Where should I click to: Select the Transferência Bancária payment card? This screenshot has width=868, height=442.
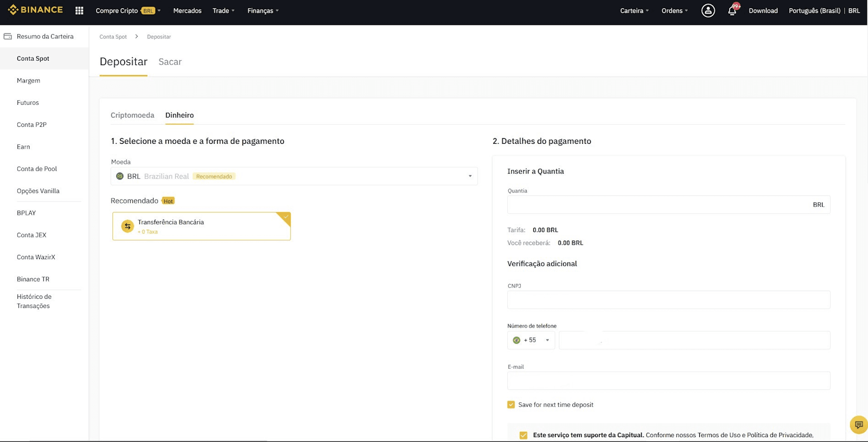[x=201, y=226]
